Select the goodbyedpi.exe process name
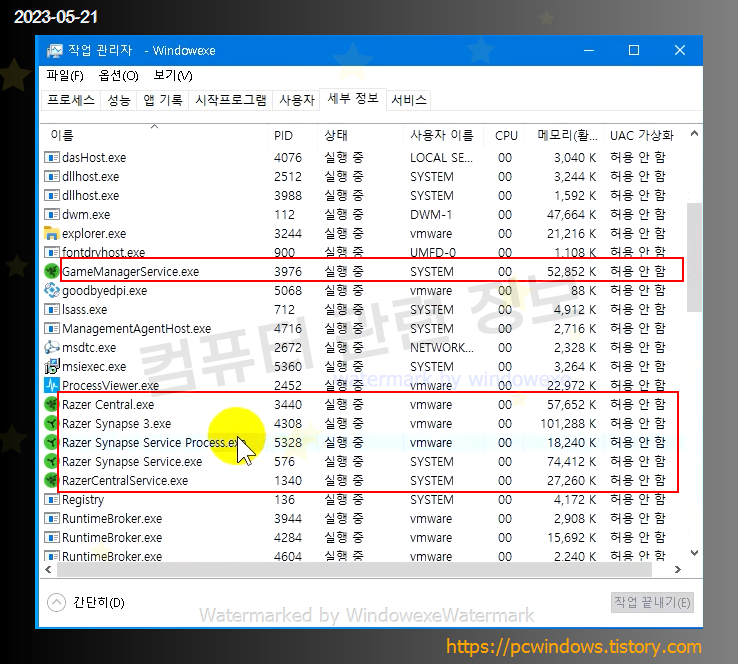This screenshot has width=738, height=664. [x=104, y=291]
